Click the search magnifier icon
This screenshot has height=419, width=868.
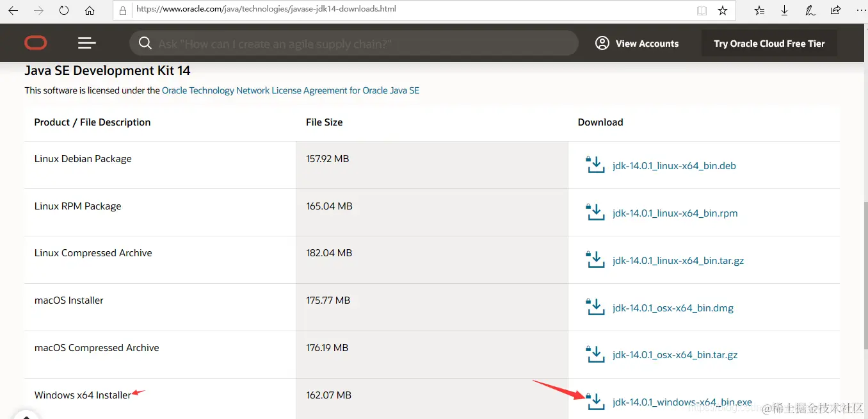[x=145, y=43]
